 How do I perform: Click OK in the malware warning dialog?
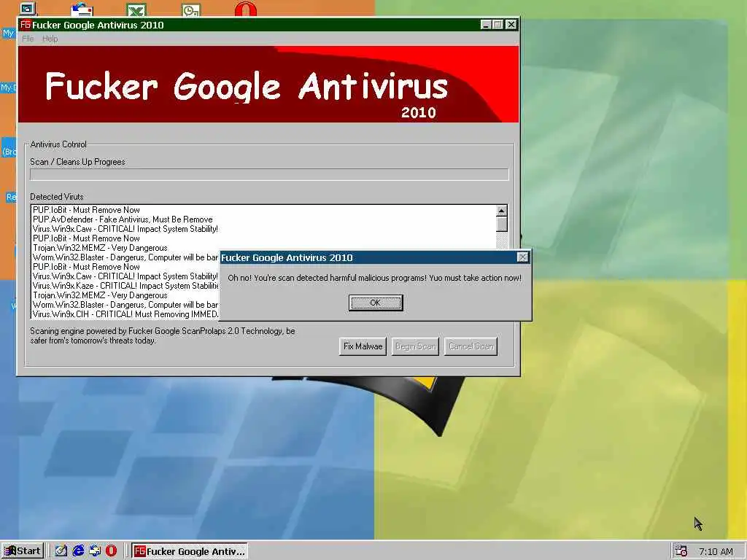pos(376,303)
